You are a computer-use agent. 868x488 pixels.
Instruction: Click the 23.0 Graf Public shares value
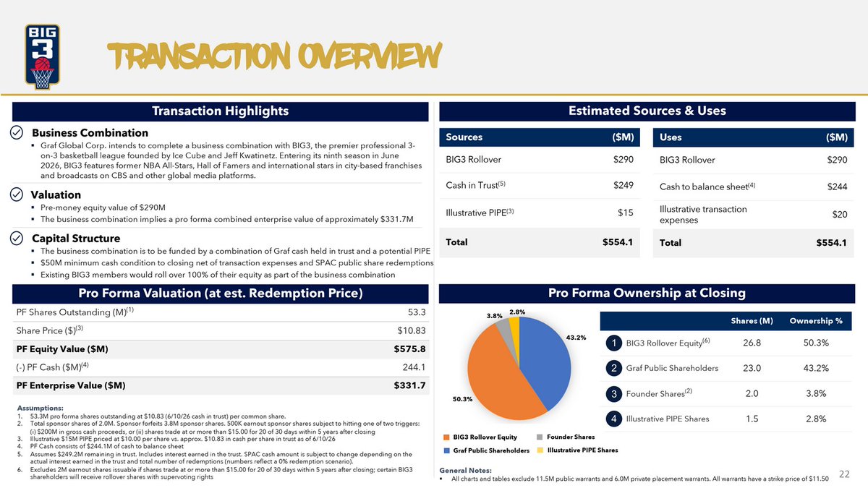point(752,368)
